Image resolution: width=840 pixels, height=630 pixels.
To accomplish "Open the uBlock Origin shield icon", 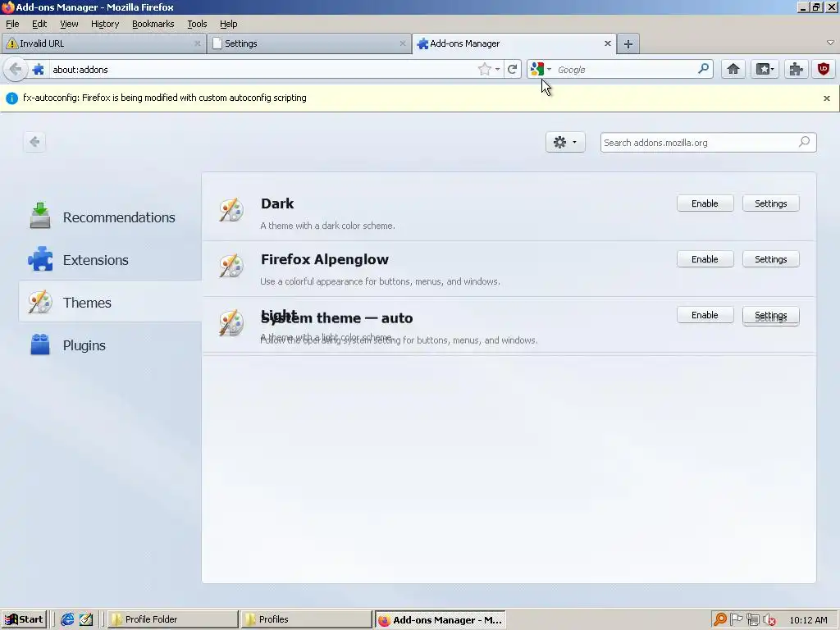I will point(824,69).
